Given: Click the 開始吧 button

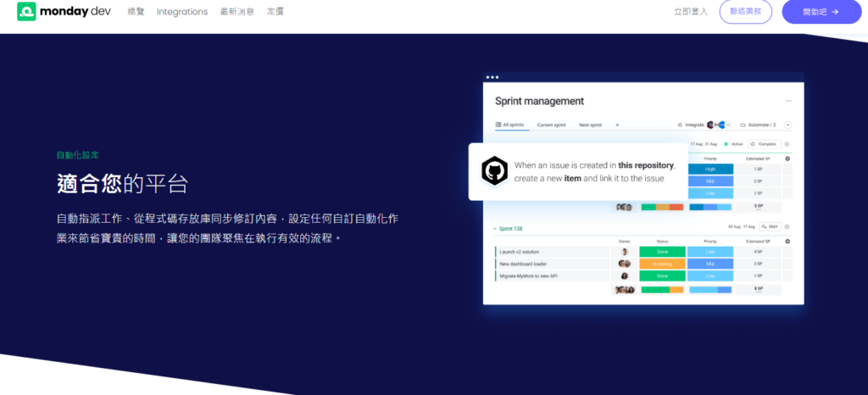Looking at the screenshot, I should (821, 12).
